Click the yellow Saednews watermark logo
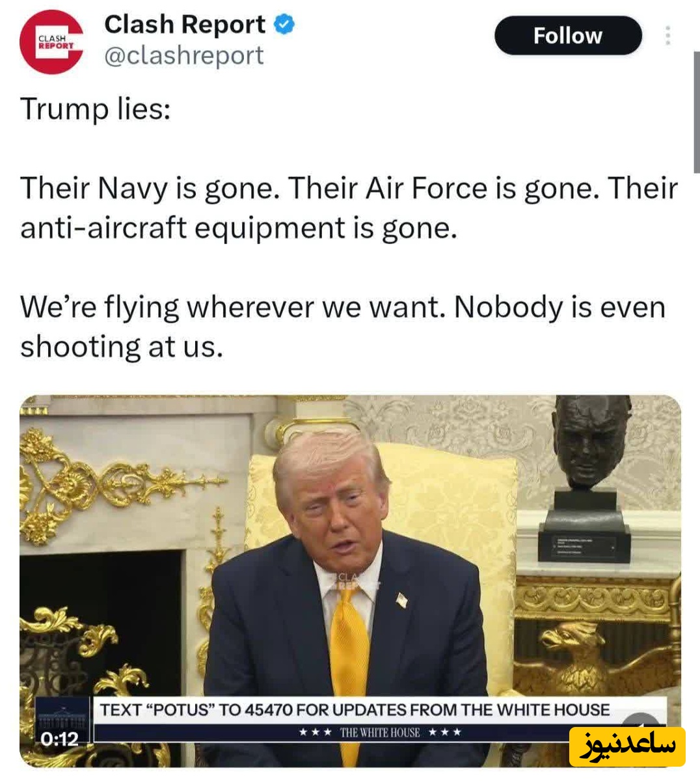 pyautogui.click(x=627, y=747)
